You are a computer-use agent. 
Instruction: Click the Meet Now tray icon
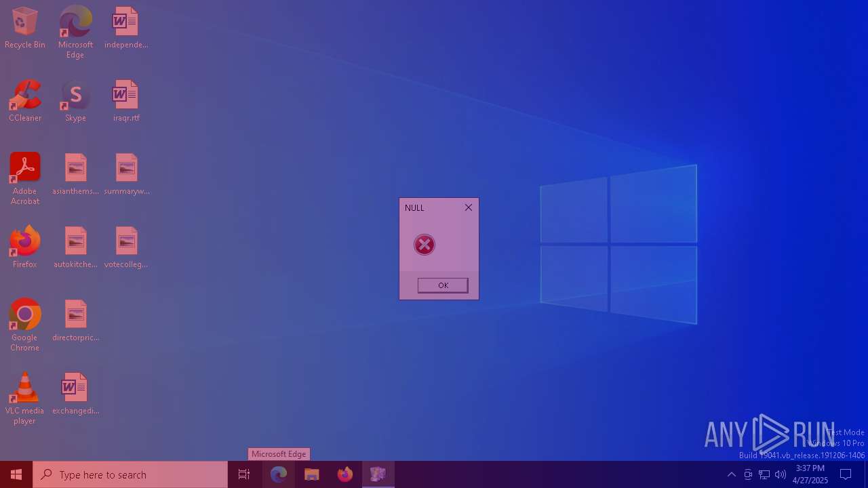click(x=748, y=474)
